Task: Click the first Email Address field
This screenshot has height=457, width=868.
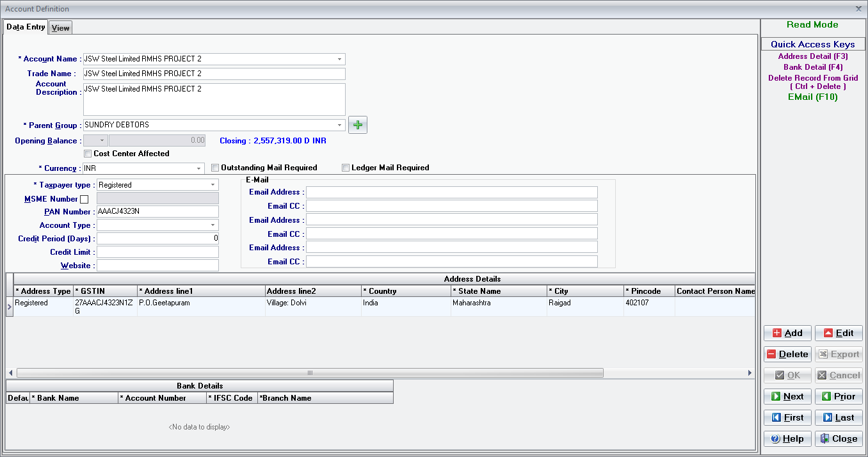Action: click(452, 192)
